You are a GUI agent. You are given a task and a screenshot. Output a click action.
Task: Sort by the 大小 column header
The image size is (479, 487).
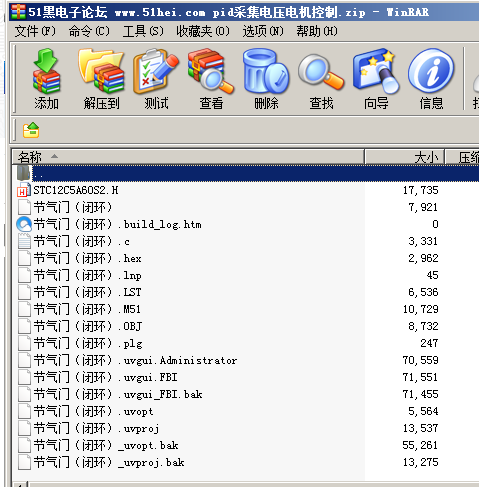pos(405,157)
